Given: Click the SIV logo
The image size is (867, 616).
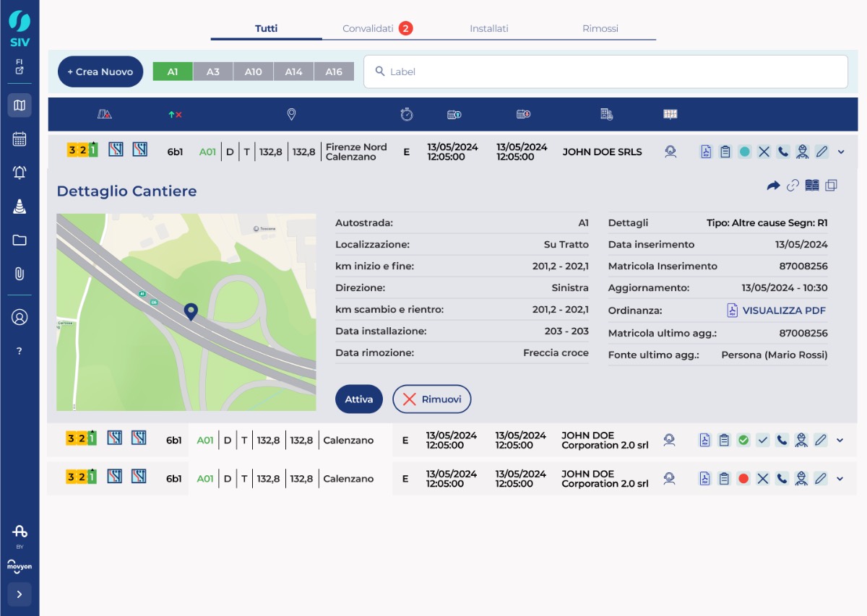Looking at the screenshot, I should pyautogui.click(x=20, y=27).
